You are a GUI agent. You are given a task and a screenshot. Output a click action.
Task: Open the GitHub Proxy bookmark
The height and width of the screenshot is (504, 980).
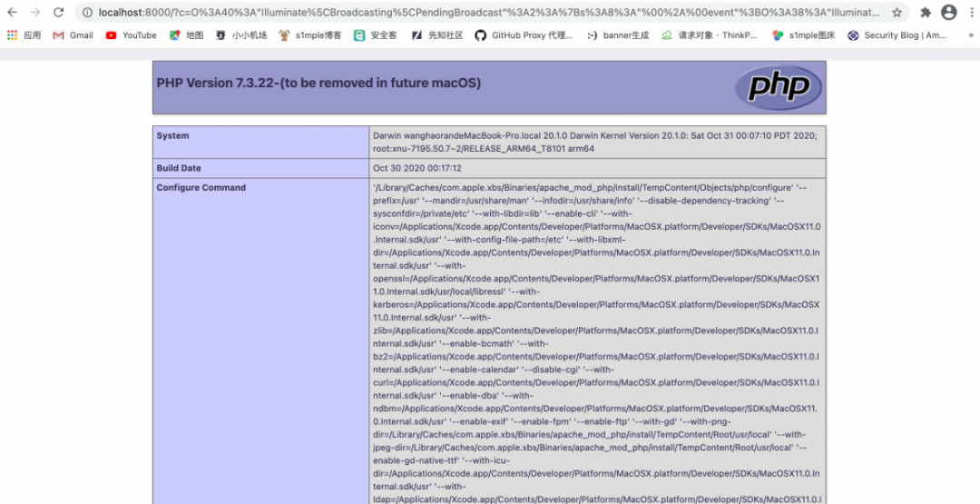[524, 35]
